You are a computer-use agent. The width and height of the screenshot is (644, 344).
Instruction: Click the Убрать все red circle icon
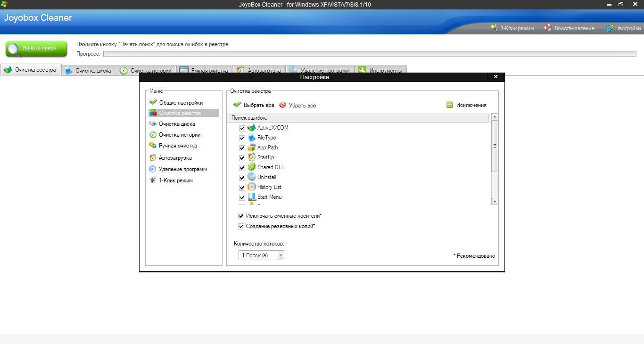tap(282, 105)
